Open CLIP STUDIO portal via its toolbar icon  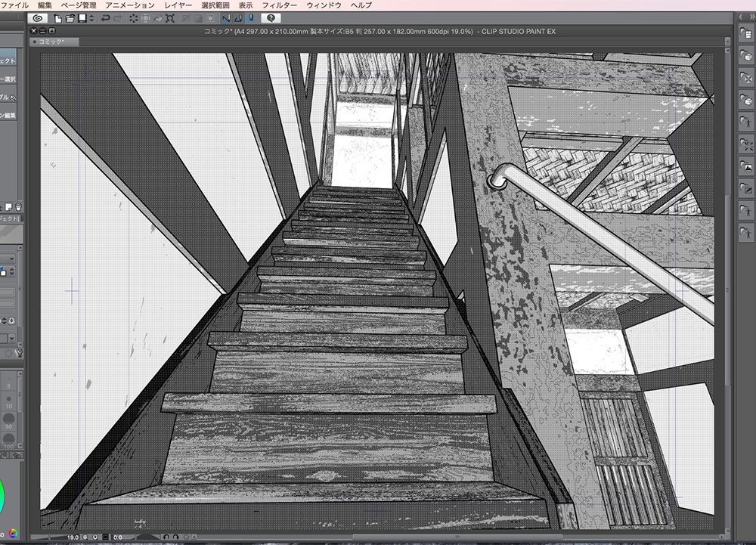[38, 18]
